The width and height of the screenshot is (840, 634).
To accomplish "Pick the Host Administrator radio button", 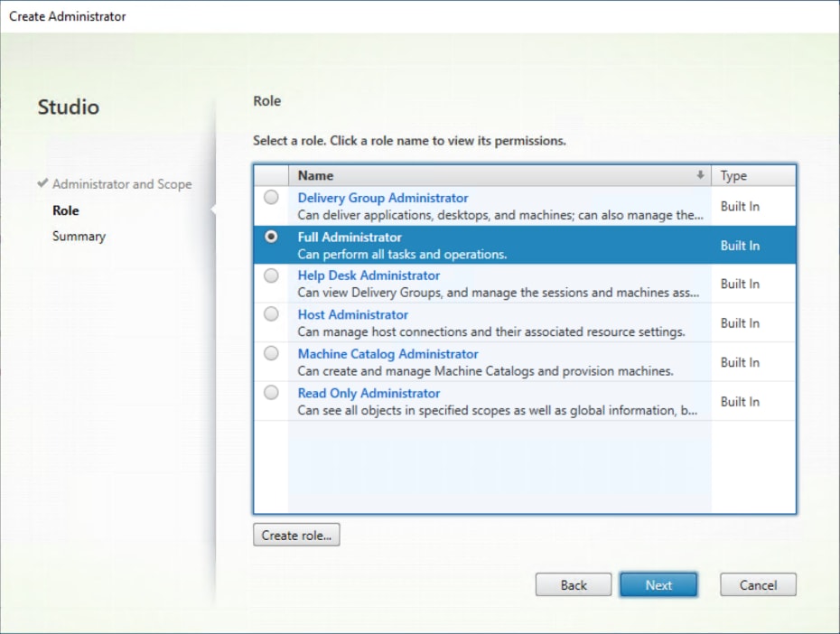I will pos(271,313).
